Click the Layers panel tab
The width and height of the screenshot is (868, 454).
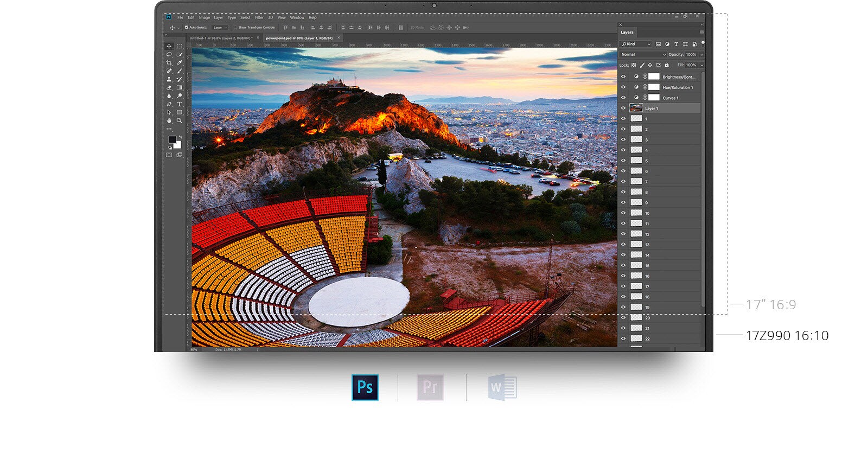click(627, 33)
